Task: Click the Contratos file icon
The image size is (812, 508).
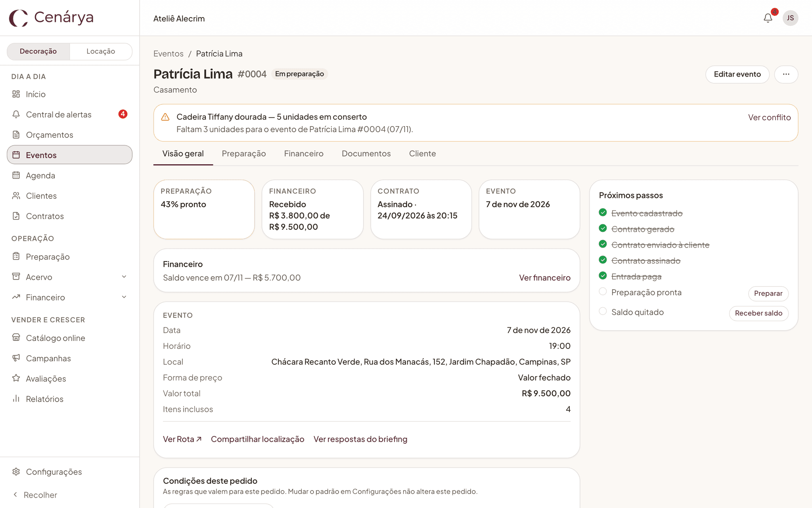Action: pos(16,216)
